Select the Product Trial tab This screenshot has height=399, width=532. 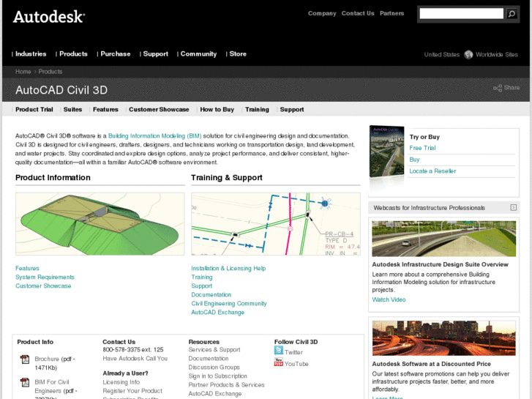pos(34,109)
